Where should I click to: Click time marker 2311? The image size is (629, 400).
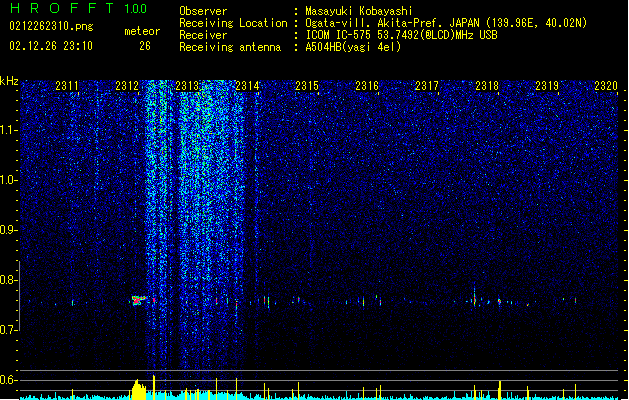(x=67, y=85)
